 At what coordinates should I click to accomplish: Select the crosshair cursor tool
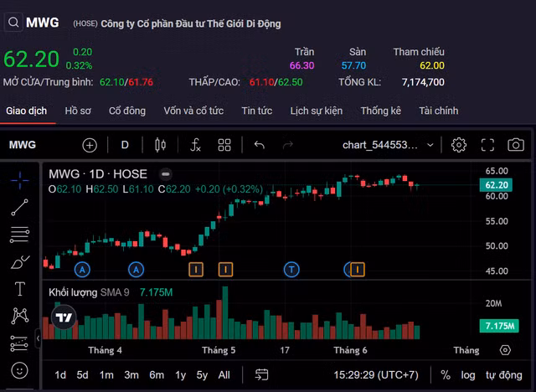click(x=20, y=180)
